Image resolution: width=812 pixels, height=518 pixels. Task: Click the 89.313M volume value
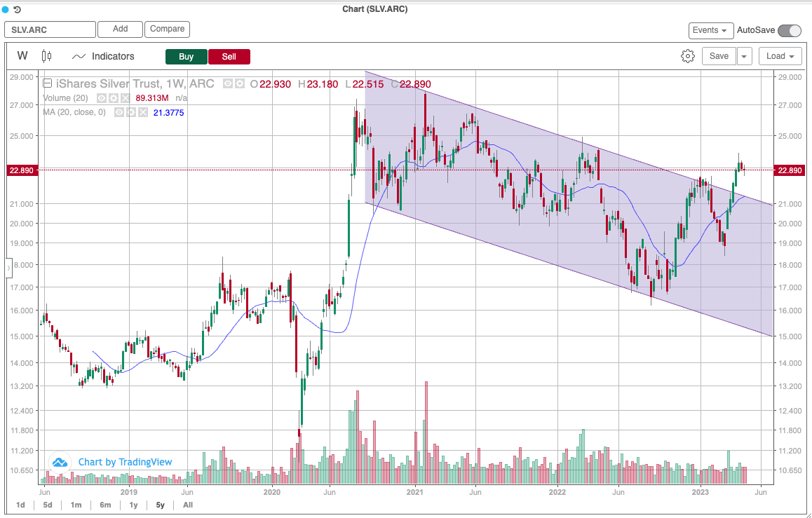(x=151, y=98)
